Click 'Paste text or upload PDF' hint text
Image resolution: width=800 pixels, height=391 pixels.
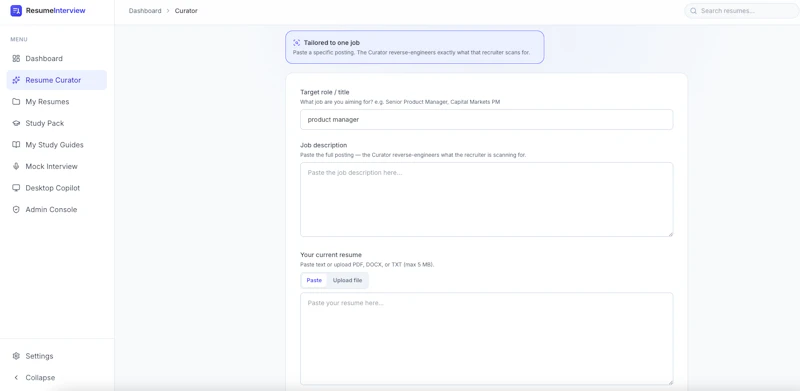tap(367, 264)
